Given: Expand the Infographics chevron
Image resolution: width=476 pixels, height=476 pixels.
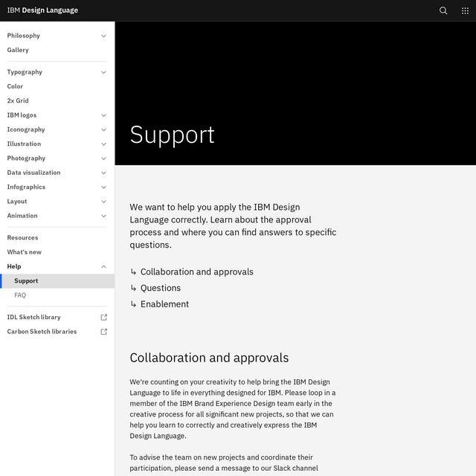Looking at the screenshot, I should coord(103,187).
